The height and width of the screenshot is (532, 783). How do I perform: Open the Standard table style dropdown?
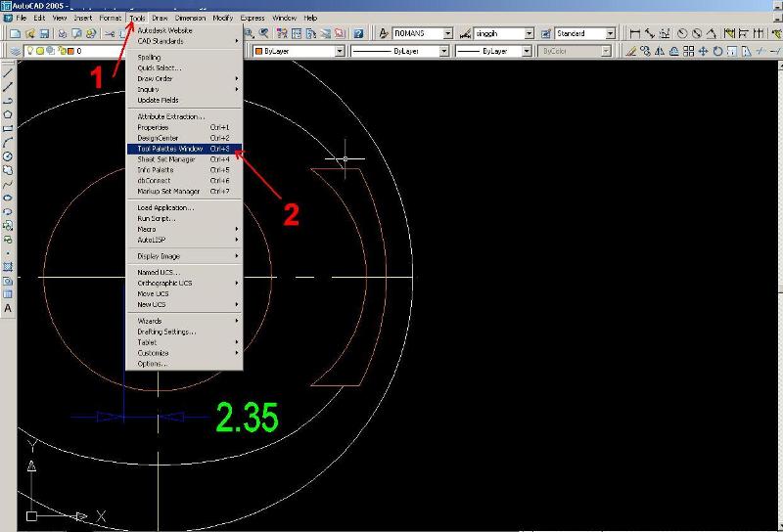coord(610,33)
